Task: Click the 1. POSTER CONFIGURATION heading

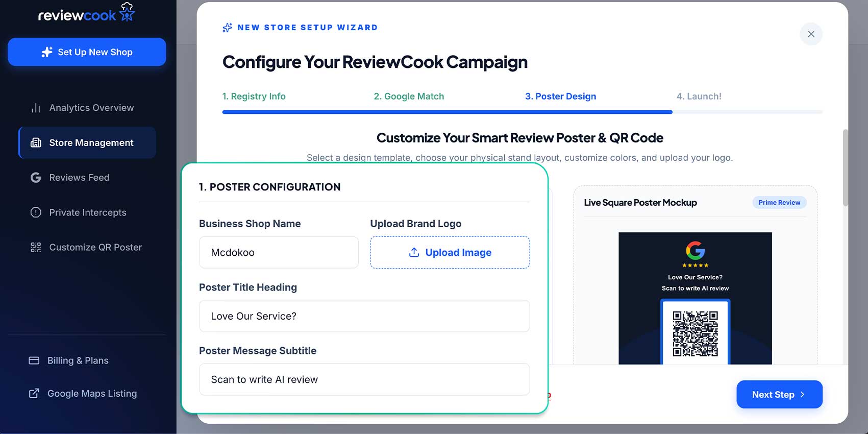Action: tap(269, 187)
